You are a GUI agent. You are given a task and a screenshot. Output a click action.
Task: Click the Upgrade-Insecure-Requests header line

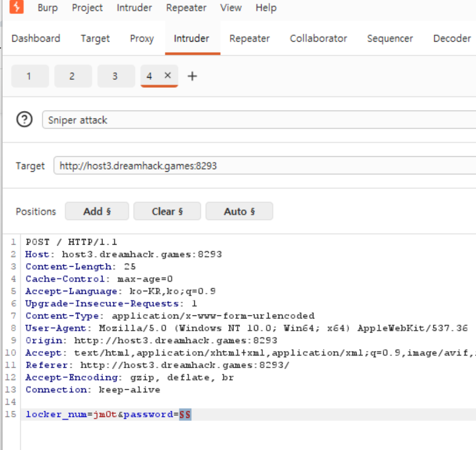[111, 303]
